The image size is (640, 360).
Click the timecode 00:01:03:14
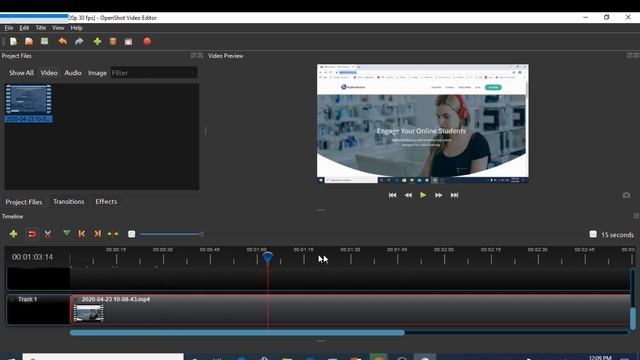(x=32, y=257)
